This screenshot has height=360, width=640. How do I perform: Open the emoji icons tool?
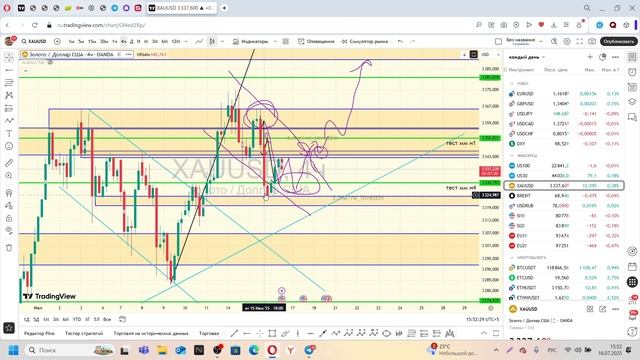[x=9, y=146]
